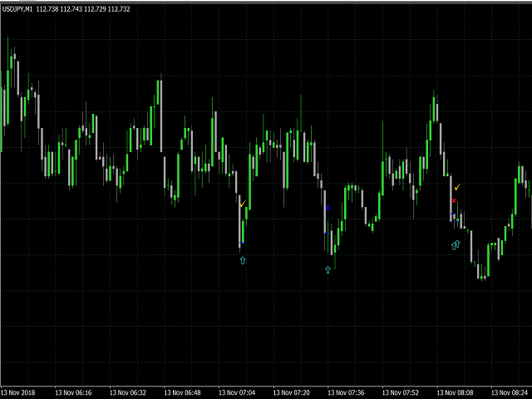Click the red X signal marker

click(454, 200)
